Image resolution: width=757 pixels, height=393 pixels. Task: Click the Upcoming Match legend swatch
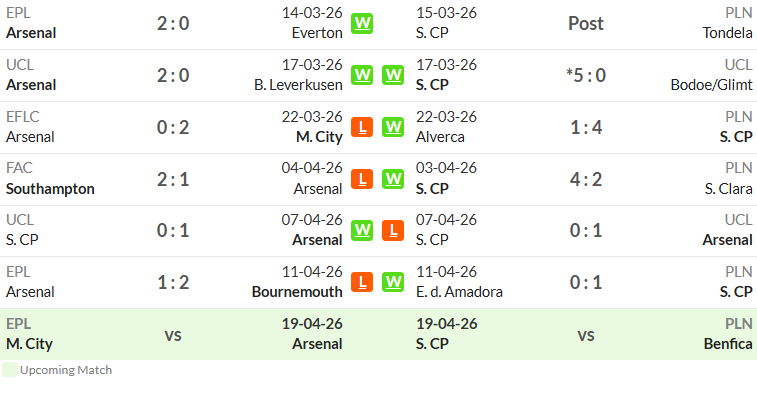point(10,369)
